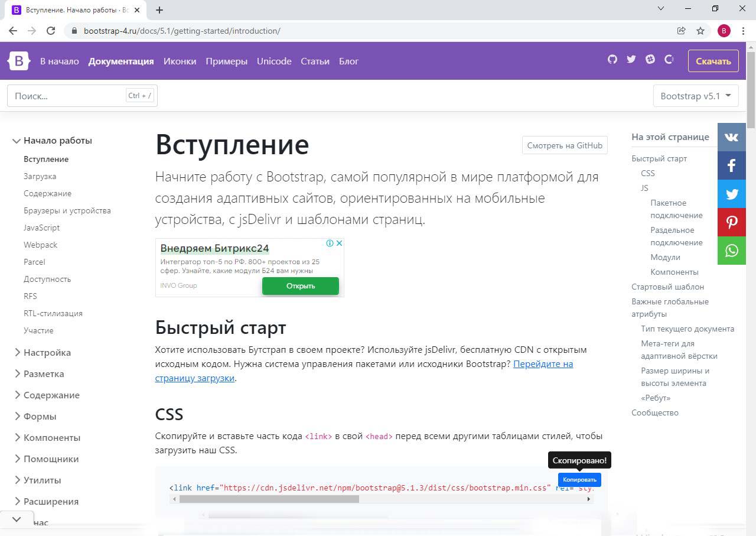Go to Примеры in the top navigation
The height and width of the screenshot is (536, 756).
(x=226, y=61)
